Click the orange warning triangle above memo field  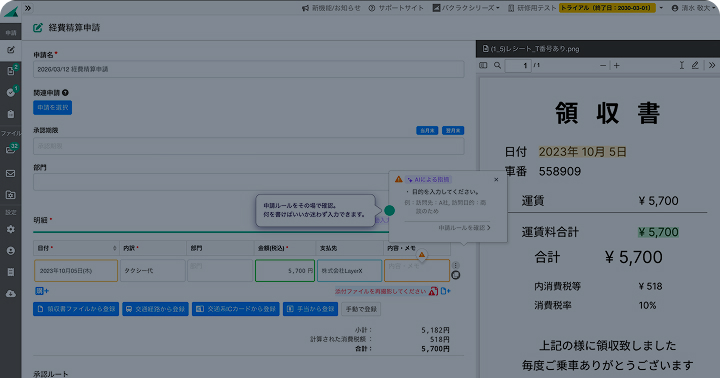point(422,254)
